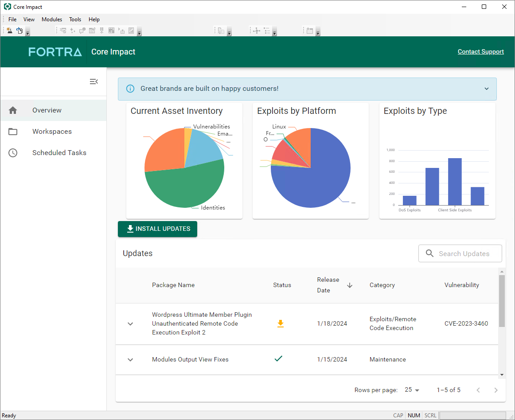Screen dimensions: 515x420
Task: Open the Modules menu
Action: tap(52, 19)
